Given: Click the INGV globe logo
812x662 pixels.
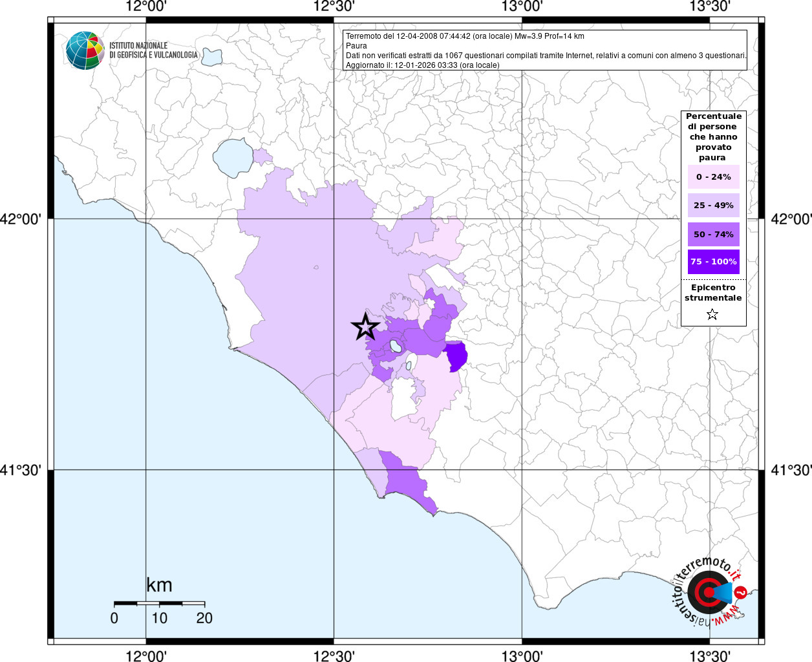Looking at the screenshot, I should pos(85,50).
